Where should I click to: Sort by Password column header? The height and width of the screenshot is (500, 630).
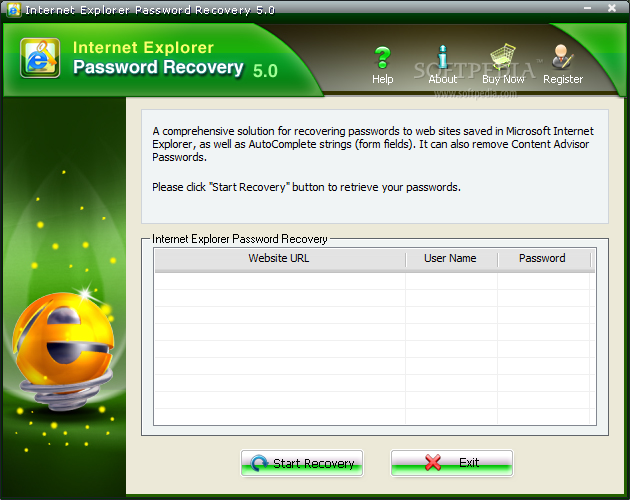point(544,258)
